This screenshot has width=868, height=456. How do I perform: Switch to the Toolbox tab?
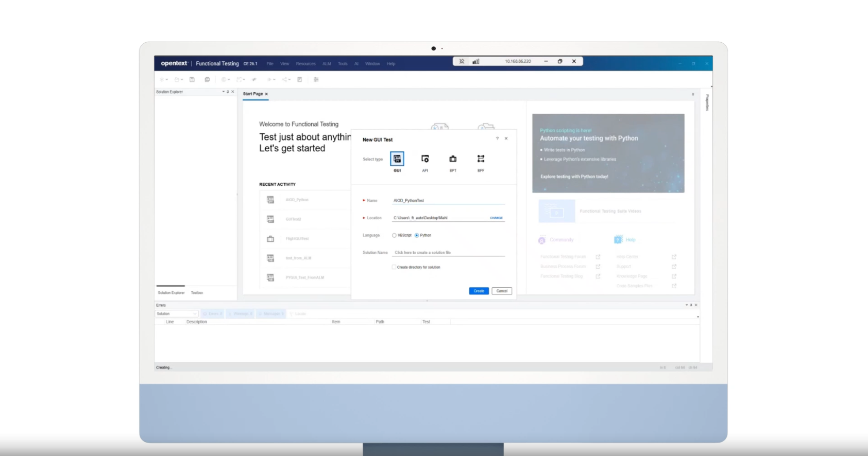(197, 293)
